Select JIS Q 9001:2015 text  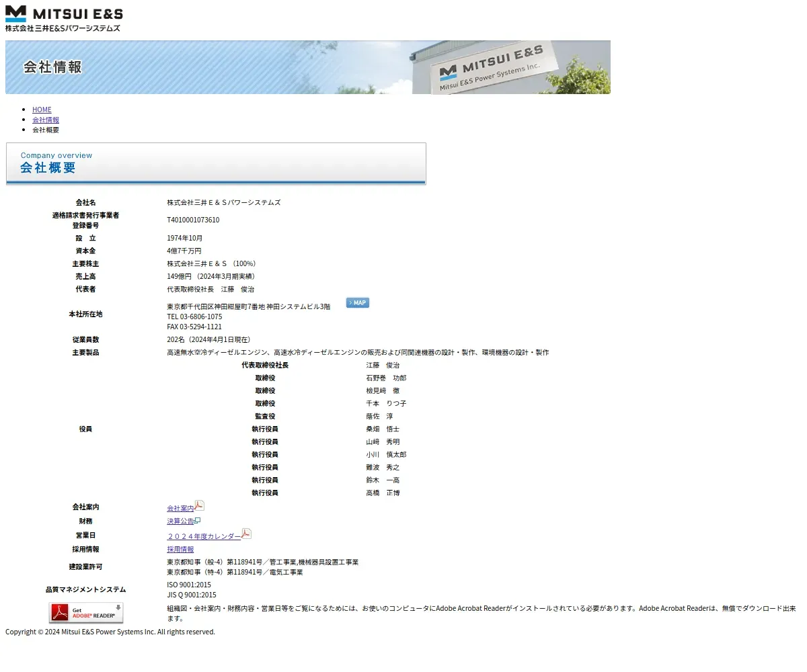tap(192, 595)
